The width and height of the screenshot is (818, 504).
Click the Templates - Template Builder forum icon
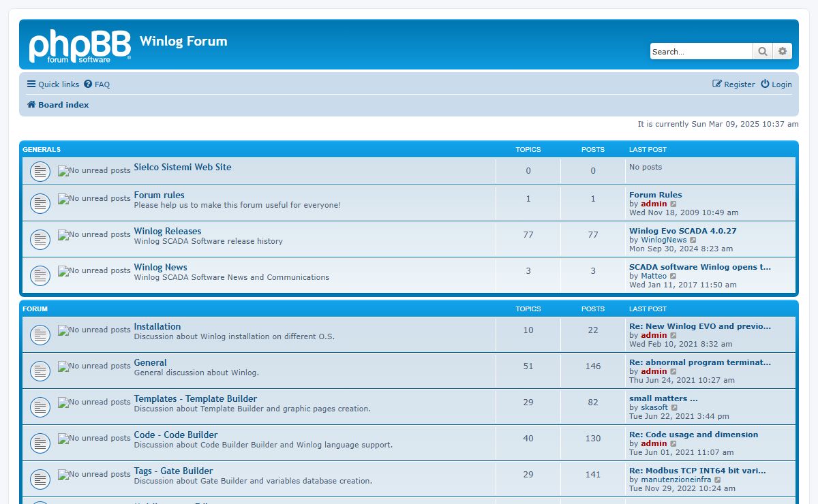click(40, 407)
